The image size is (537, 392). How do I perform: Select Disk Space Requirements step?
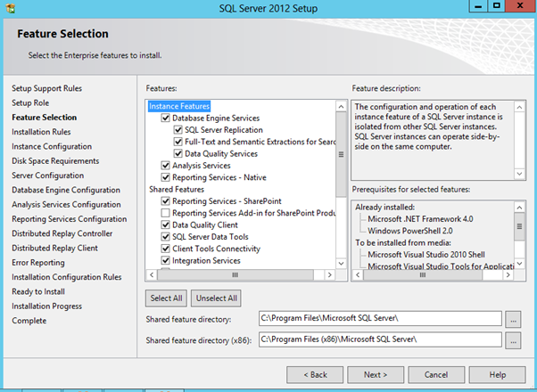(55, 160)
